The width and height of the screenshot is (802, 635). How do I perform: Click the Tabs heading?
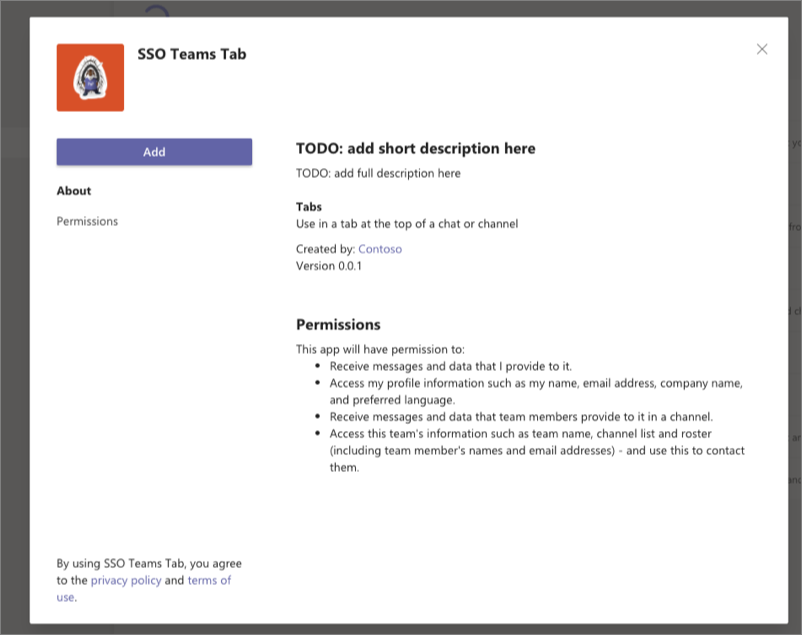(308, 207)
